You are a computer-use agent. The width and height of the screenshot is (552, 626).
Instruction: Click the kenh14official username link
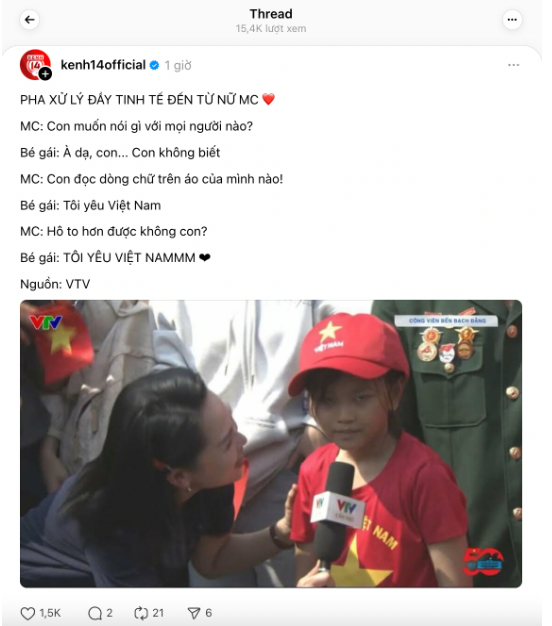click(x=103, y=65)
